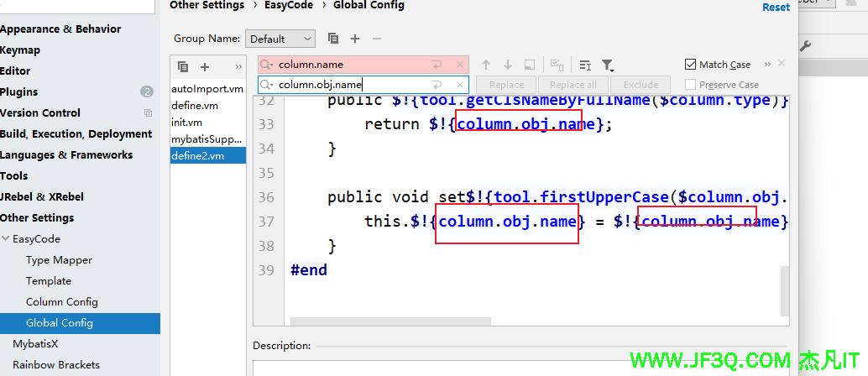Jump to next search occurrence arrow
868x376 pixels.
(x=508, y=65)
